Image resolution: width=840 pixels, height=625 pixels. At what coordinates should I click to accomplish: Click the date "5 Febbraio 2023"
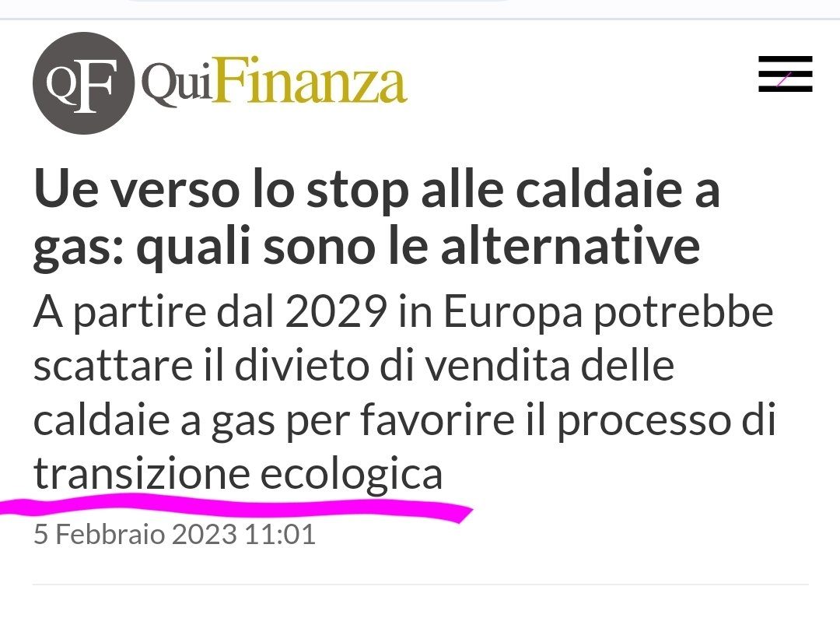[133, 536]
